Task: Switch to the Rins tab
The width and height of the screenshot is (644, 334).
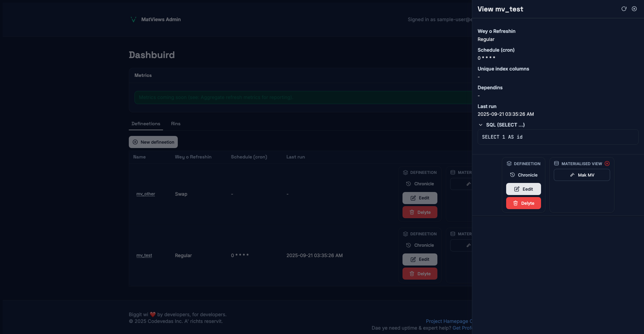Action: [175, 124]
